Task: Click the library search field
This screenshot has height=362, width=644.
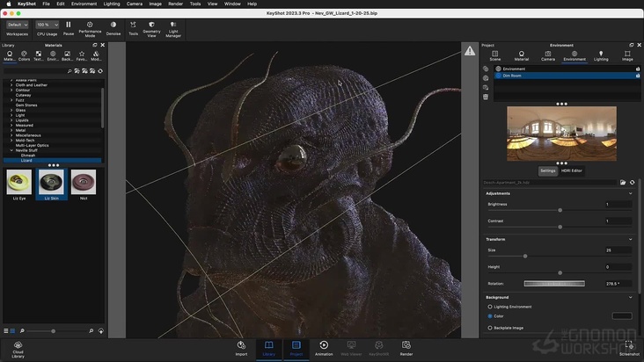Action: coord(35,71)
